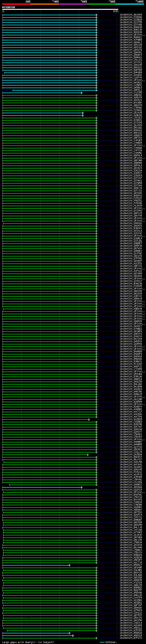Click the Large gaps legend text
This screenshot has height=644, width=146.
[28, 642]
